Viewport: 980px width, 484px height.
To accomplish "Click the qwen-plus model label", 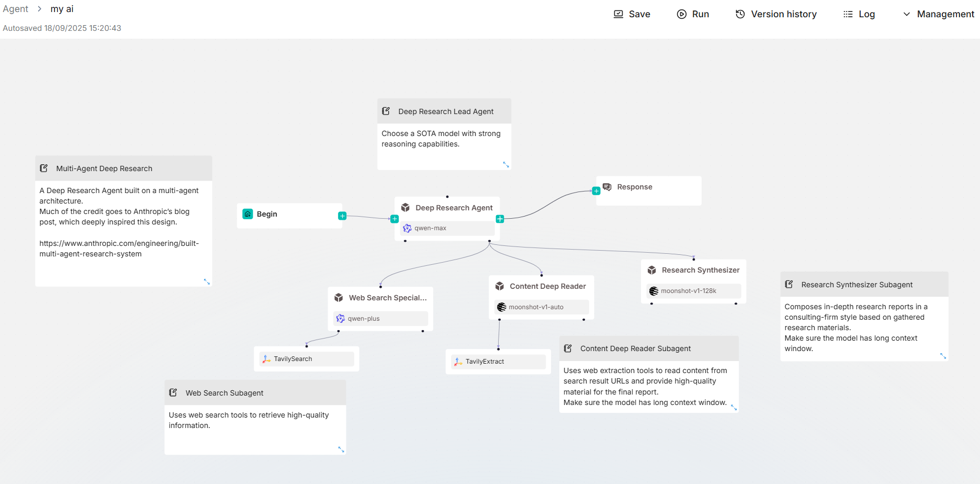I will (364, 319).
